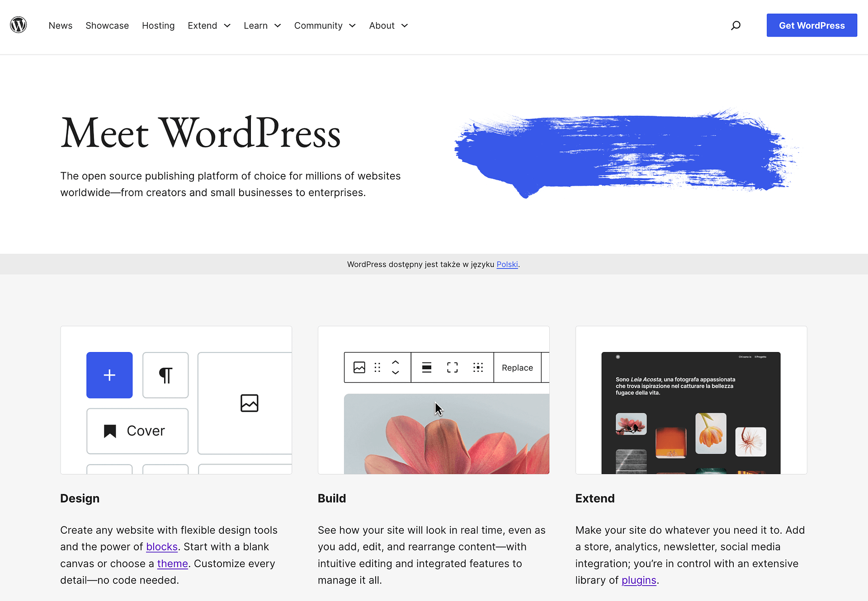This screenshot has width=868, height=601.
Task: Click the fullscreen crop toggle icon
Action: [452, 368]
